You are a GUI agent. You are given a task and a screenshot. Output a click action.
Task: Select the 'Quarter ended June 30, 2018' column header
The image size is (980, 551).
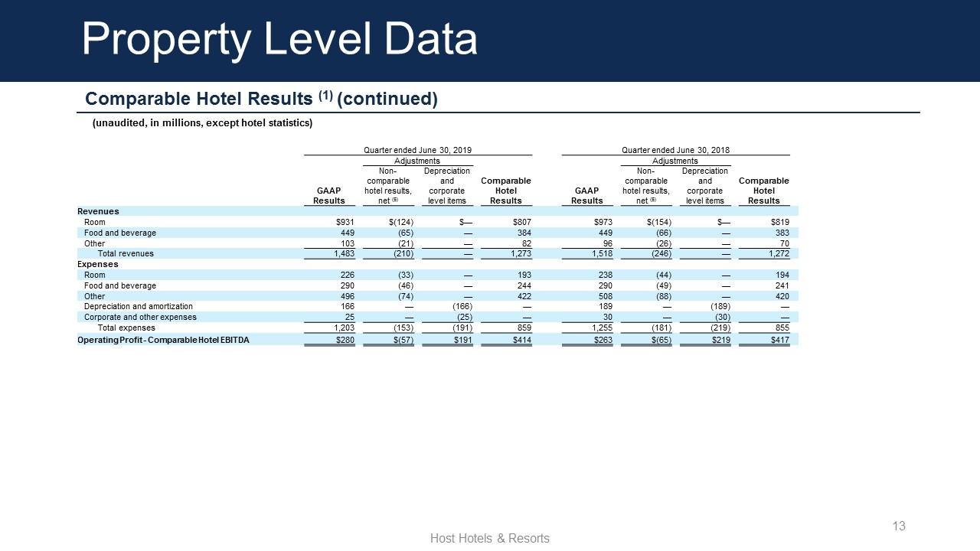675,150
